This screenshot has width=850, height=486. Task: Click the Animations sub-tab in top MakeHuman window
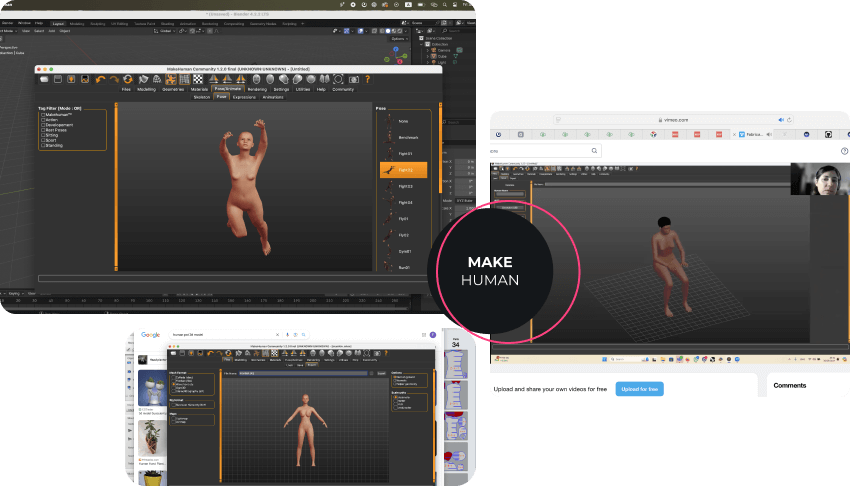click(273, 97)
